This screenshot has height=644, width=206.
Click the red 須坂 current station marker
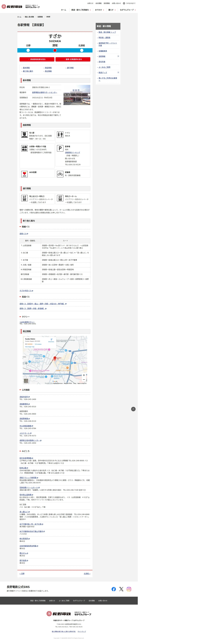click(x=55, y=50)
